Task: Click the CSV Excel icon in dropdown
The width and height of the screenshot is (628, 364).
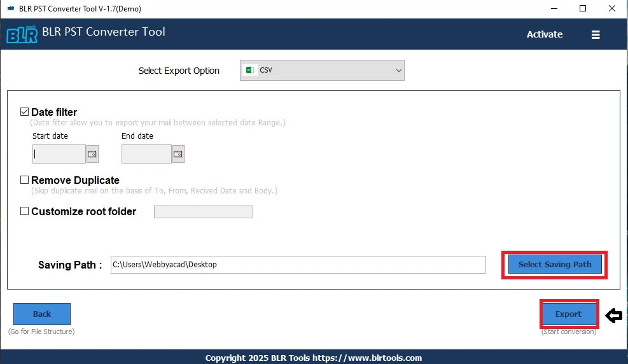Action: [250, 70]
